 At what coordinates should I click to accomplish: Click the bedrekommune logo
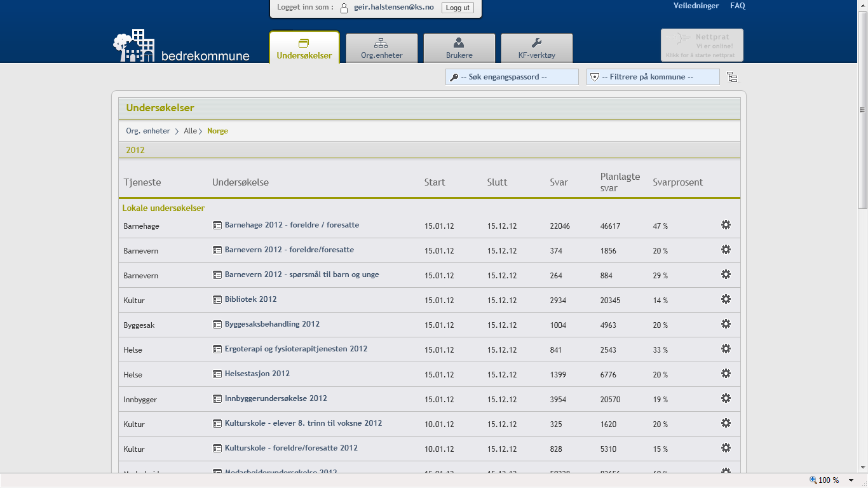(x=181, y=46)
